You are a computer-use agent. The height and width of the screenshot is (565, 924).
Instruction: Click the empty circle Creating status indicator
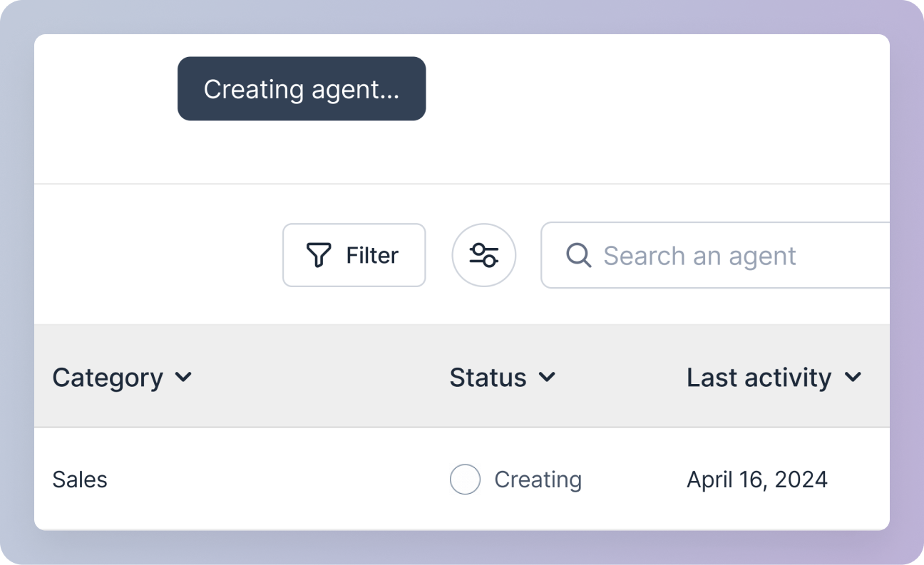pyautogui.click(x=465, y=480)
